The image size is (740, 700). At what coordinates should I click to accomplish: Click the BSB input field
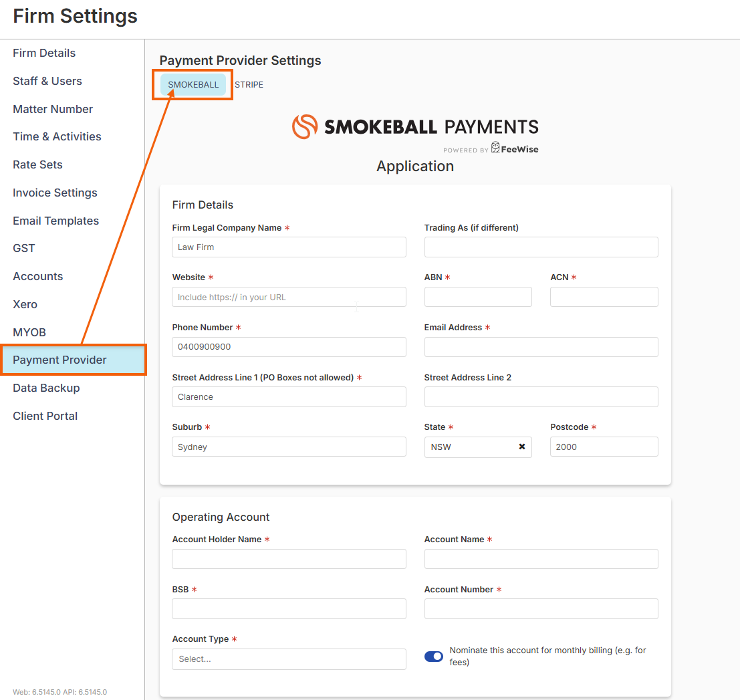(289, 608)
